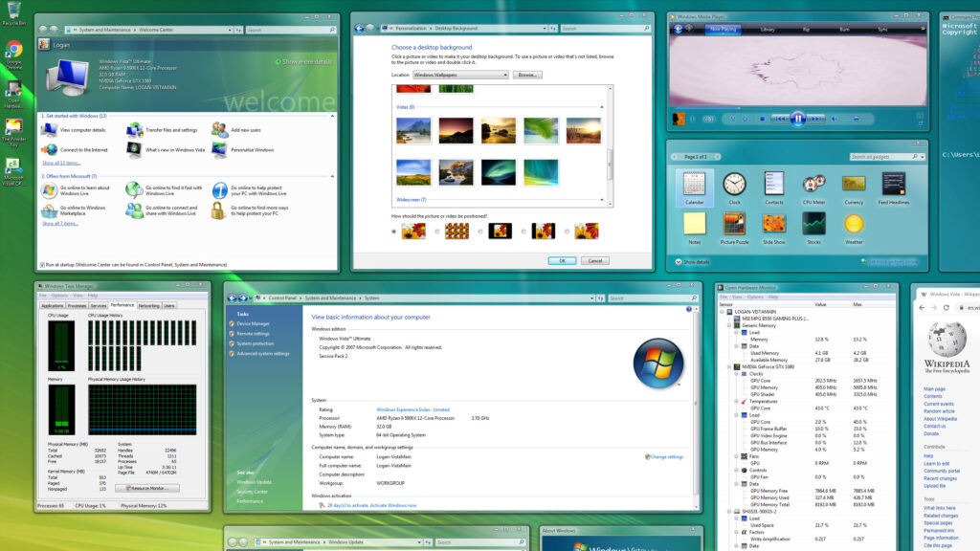Open the Rip tab in Media Player

click(x=806, y=30)
